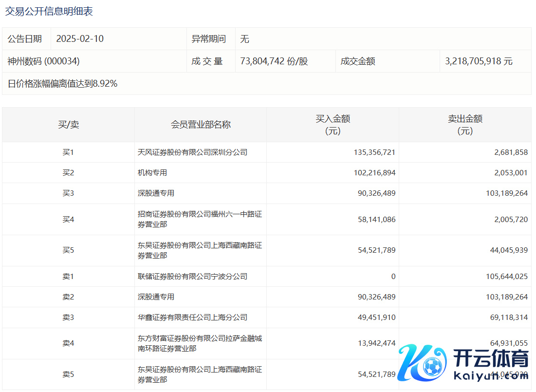
Task: Select the buy amount 135,356,721 cell
Action: pos(374,152)
